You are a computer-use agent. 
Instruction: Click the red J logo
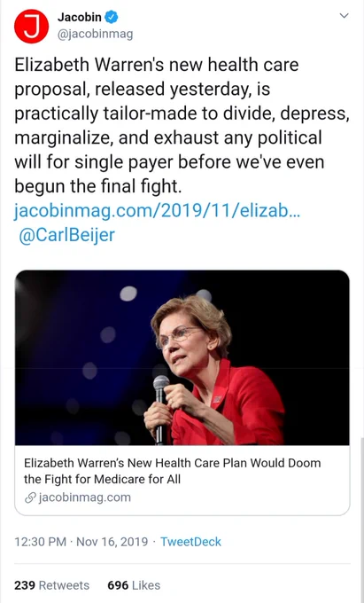31,26
